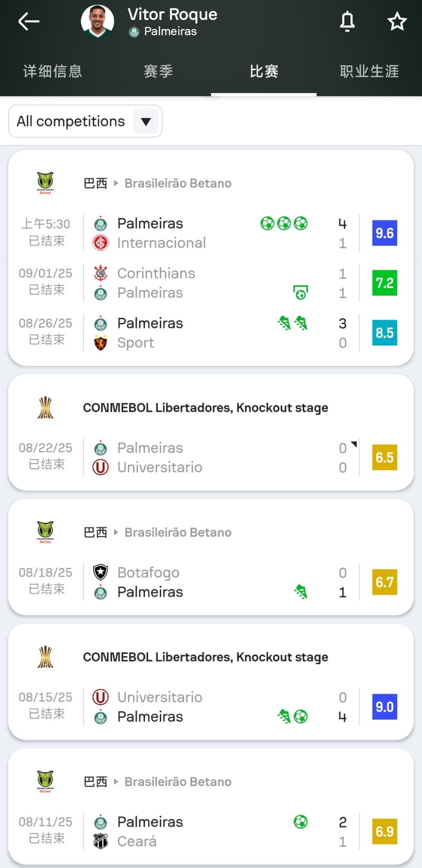Viewport: 422px width, 868px height.
Task: Click the Botafogo club crest
Action: [100, 572]
